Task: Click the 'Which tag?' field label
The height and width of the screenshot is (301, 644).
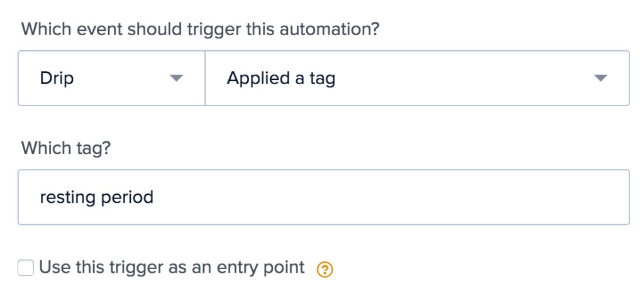Action: click(65, 148)
